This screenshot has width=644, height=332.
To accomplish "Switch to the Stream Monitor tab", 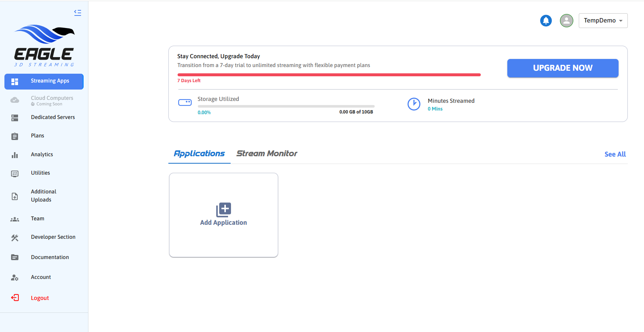I will (266, 154).
